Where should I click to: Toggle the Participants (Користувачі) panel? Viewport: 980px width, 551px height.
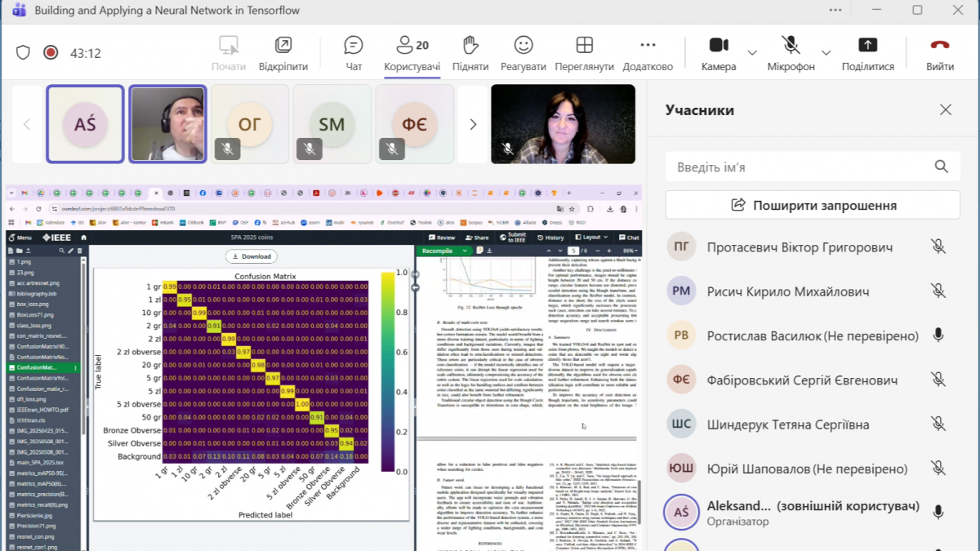click(412, 52)
